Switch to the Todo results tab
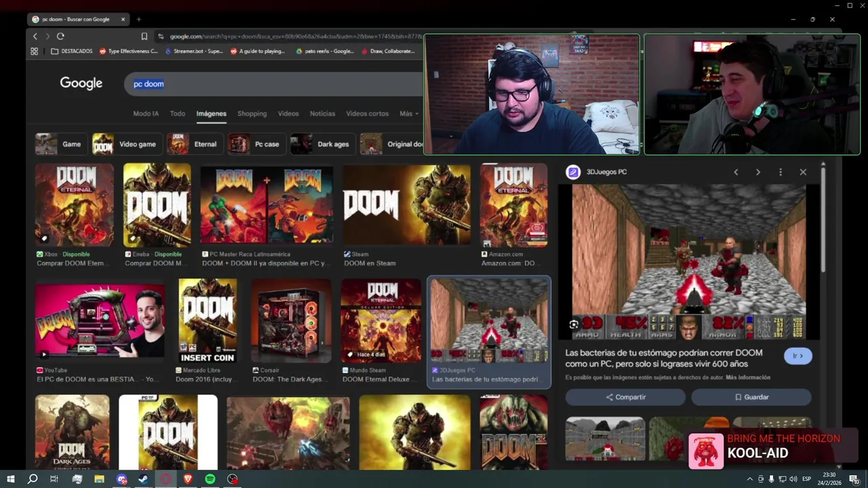Viewport: 868px width, 488px height. click(178, 114)
